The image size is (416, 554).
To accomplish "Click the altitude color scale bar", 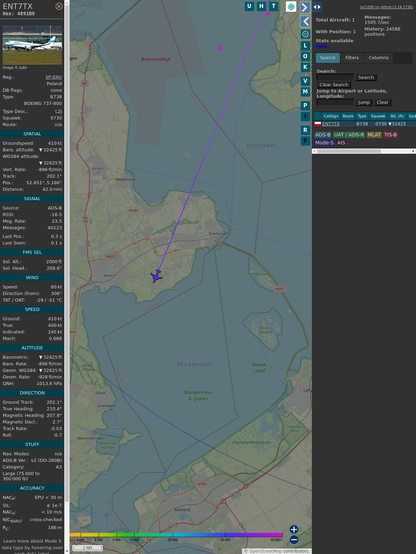I will [x=176, y=535].
